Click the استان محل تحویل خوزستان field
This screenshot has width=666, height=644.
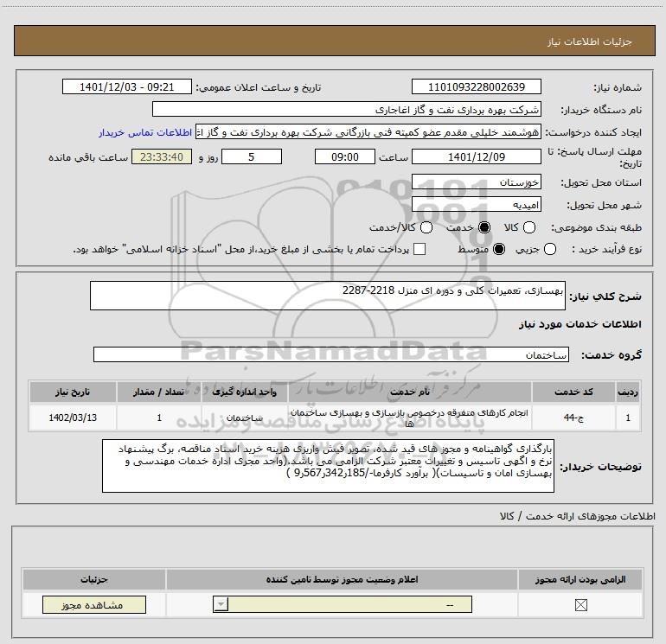[x=476, y=182]
